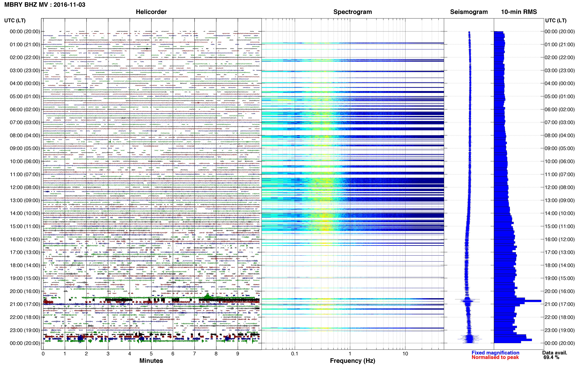The width and height of the screenshot is (588, 368).
Task: Click helicorder axis label '02:00 (22:00)'
Action: pos(25,57)
